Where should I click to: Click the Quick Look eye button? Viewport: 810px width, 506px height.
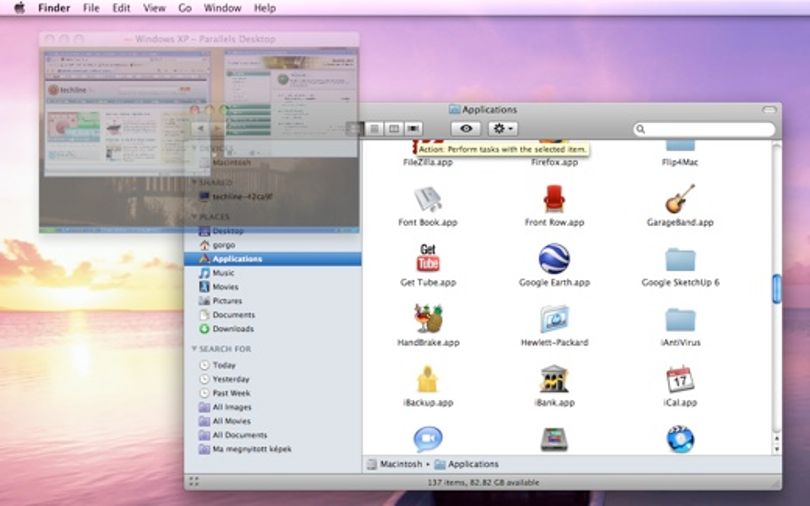[x=465, y=129]
